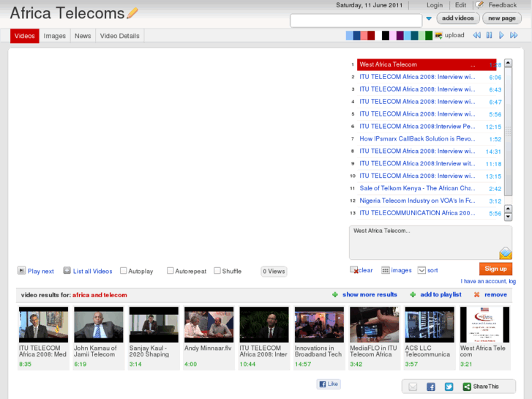This screenshot has height=399, width=532.
Task: Open the ACS LLC Telecommunica thumbnail
Action: coord(430,324)
